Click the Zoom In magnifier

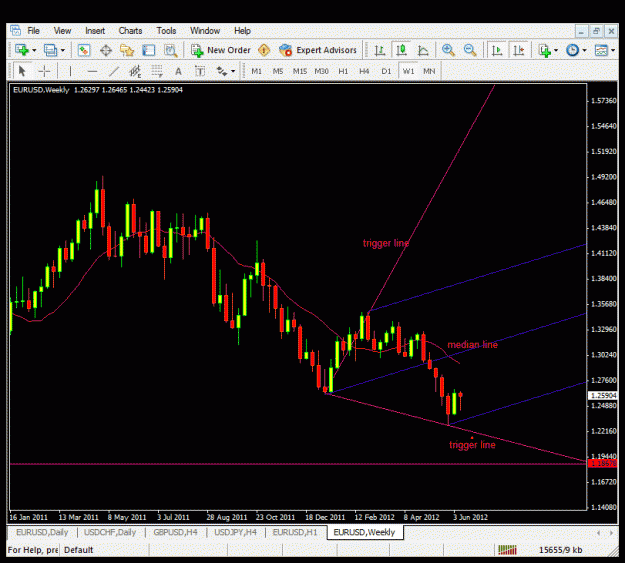pos(448,50)
